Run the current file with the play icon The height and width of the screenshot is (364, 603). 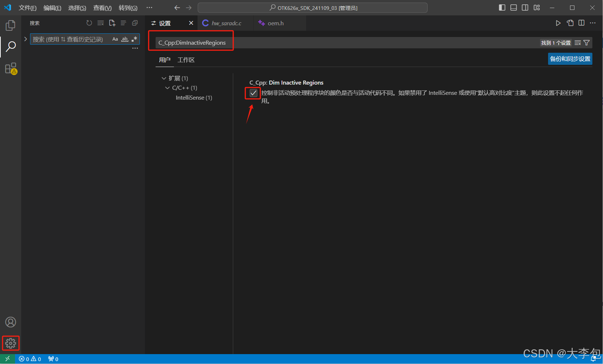(x=558, y=23)
